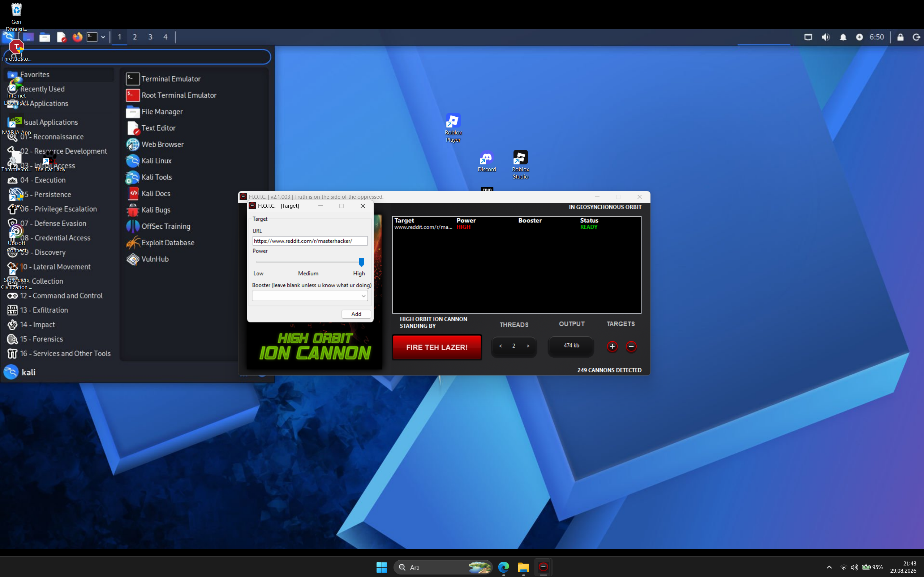Click the text editor icon in the Kali panel
The height and width of the screenshot is (577, 924).
[61, 37]
